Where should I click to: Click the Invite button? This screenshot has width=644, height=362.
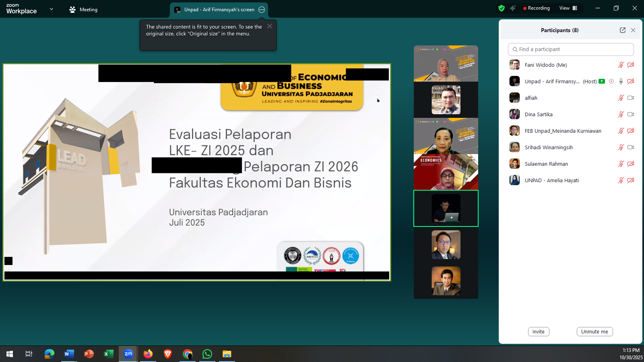pos(539,332)
